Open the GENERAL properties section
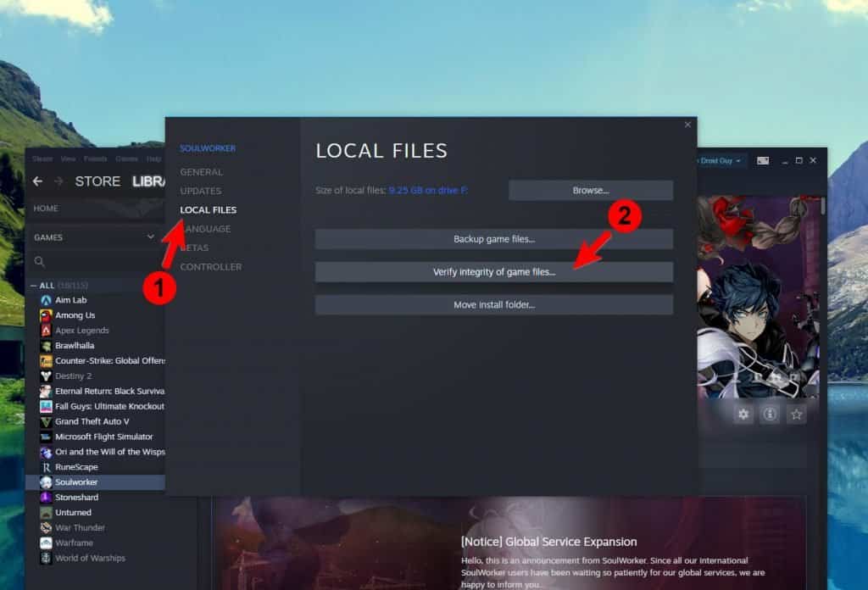This screenshot has height=590, width=868. (202, 172)
